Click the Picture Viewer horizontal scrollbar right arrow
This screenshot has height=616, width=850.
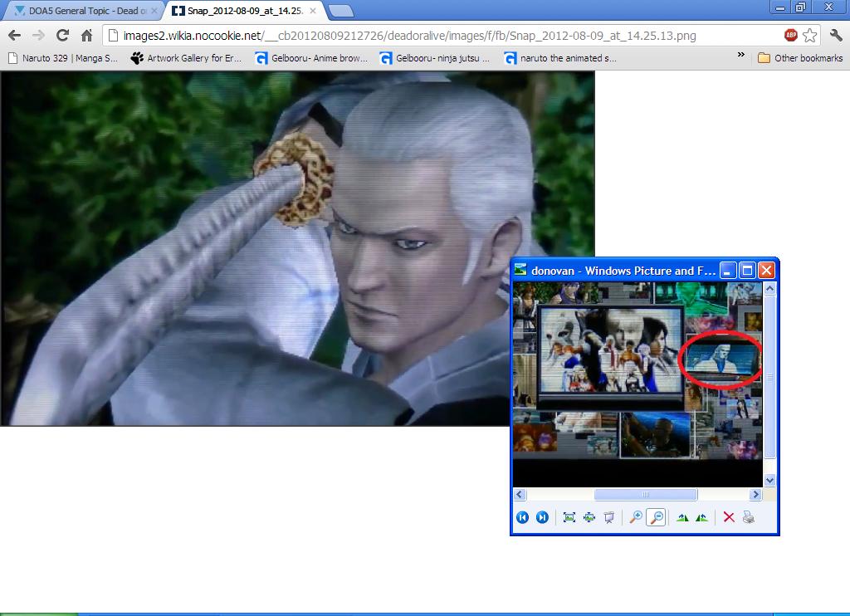pos(755,494)
